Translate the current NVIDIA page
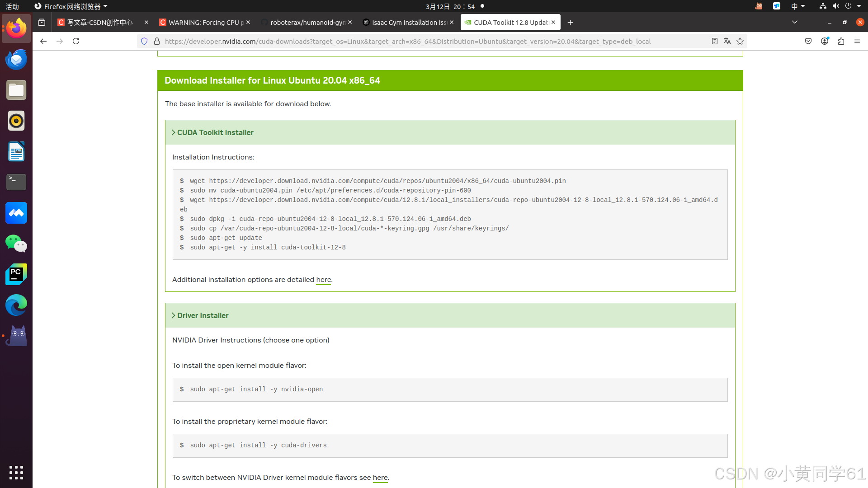Image resolution: width=868 pixels, height=488 pixels. [727, 41]
